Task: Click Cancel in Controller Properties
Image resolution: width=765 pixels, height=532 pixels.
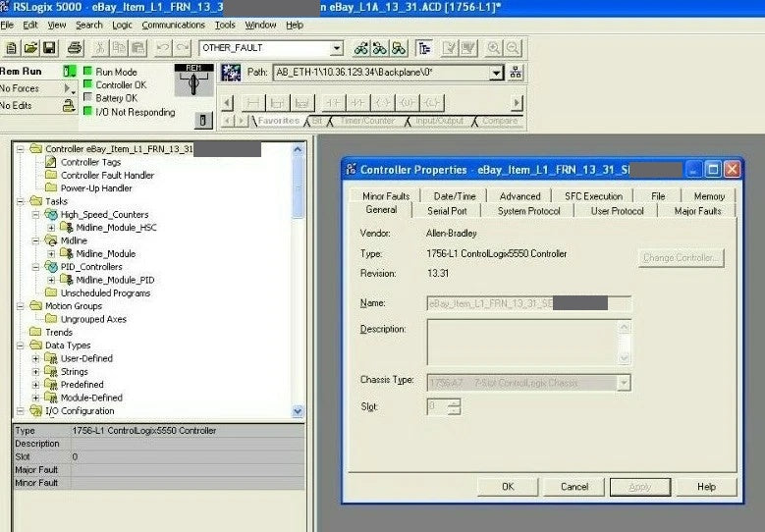Action: point(574,487)
